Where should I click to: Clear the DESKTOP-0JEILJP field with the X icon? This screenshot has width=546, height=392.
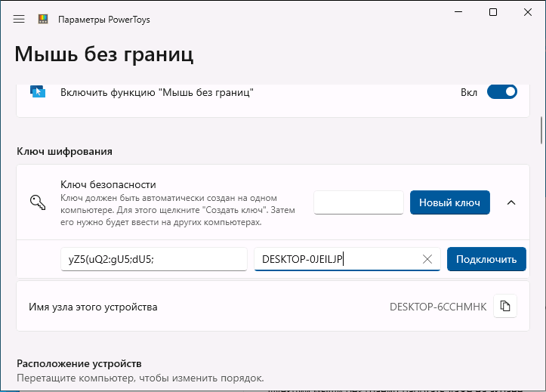tap(427, 259)
